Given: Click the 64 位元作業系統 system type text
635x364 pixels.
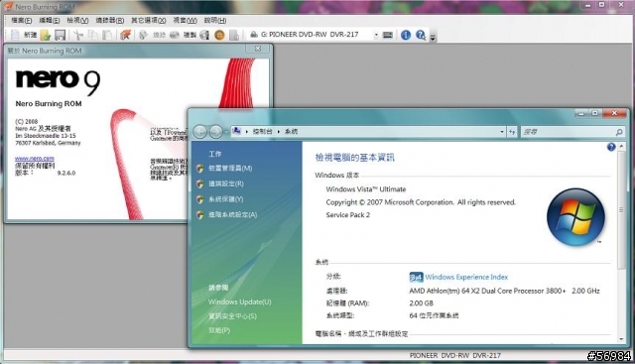Looking at the screenshot, I should (434, 315).
